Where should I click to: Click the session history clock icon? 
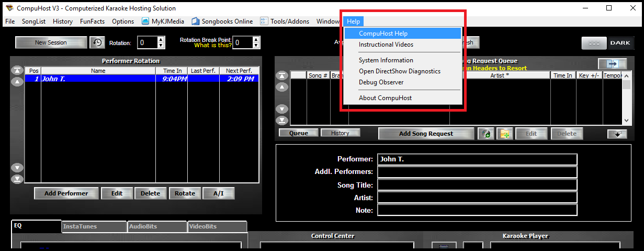tap(97, 42)
